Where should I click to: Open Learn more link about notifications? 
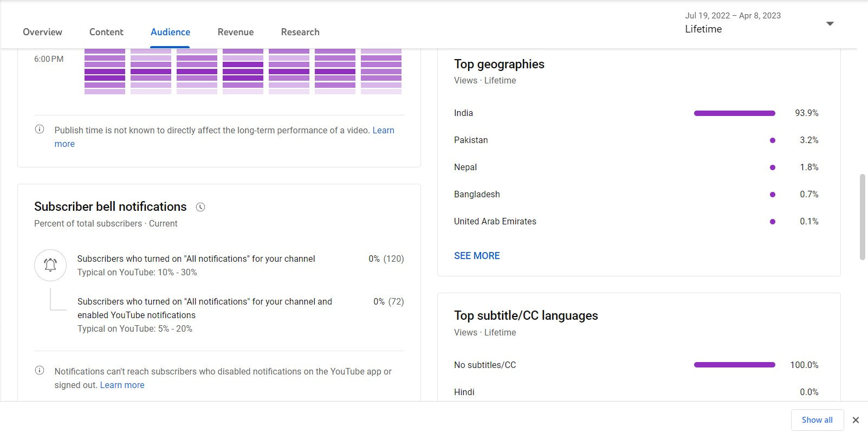(x=122, y=385)
